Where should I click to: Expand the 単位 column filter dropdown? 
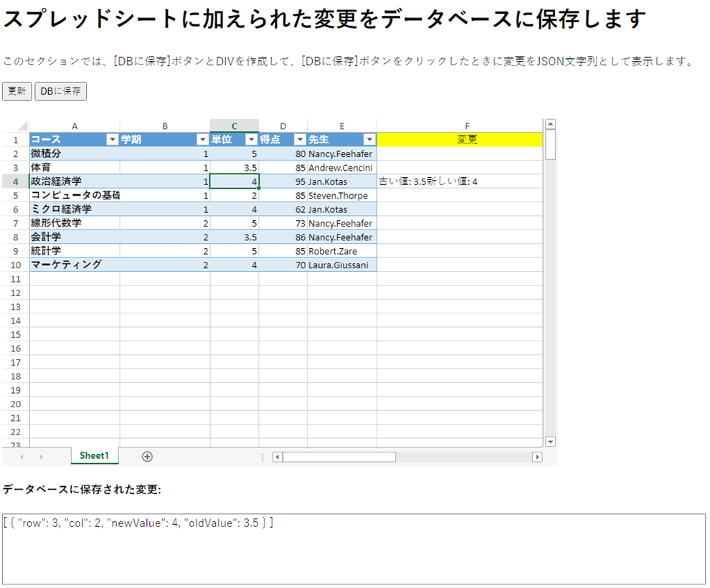pyautogui.click(x=251, y=140)
